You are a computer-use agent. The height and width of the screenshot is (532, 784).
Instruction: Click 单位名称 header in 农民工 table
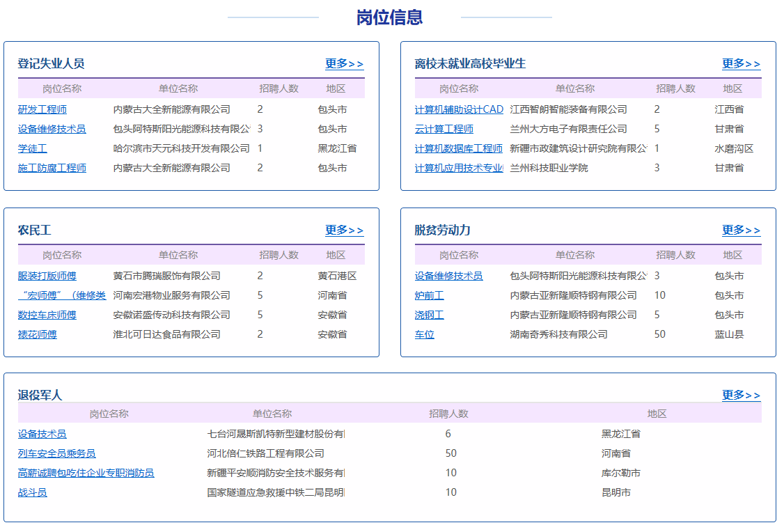click(x=178, y=255)
